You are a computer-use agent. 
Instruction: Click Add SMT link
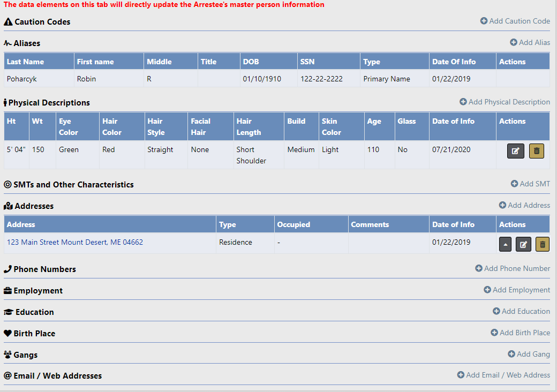530,184
